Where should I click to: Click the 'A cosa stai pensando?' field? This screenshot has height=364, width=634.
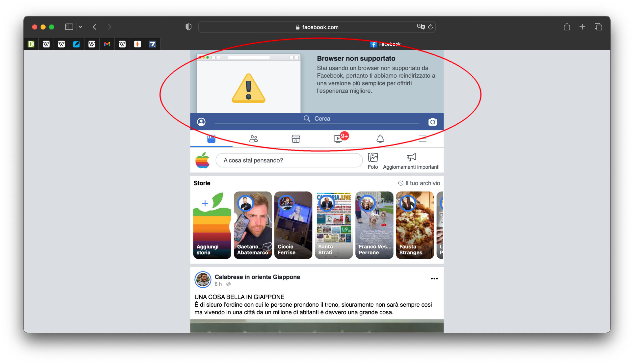[289, 160]
